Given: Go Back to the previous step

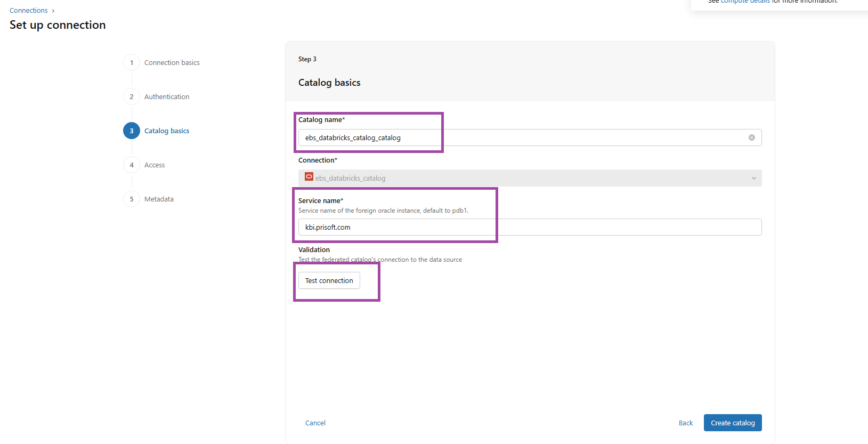Looking at the screenshot, I should 685,423.
